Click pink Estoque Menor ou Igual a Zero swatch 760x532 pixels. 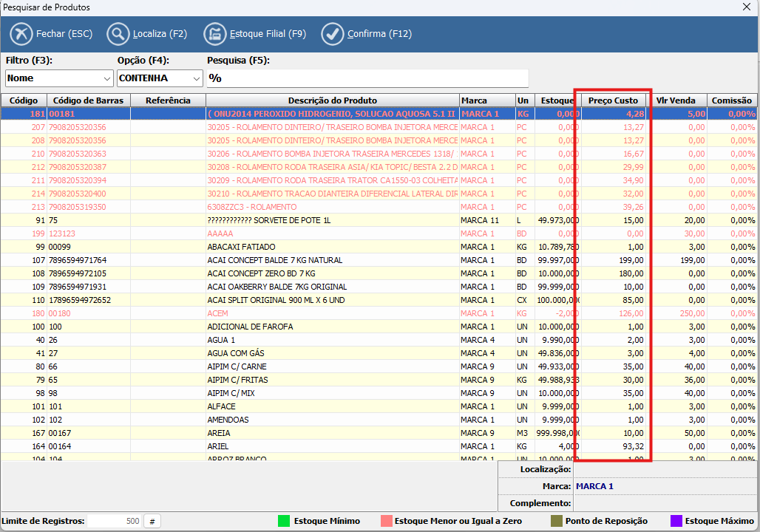coord(386,521)
